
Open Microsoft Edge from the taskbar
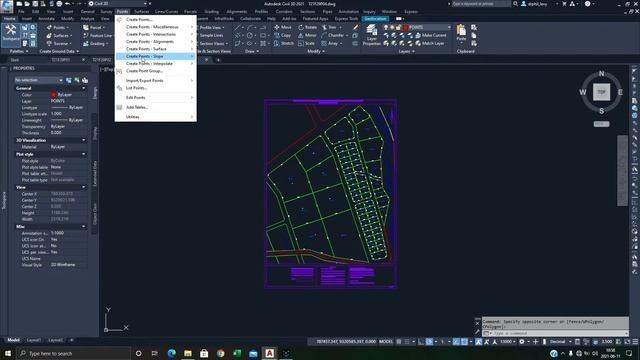[171, 353]
